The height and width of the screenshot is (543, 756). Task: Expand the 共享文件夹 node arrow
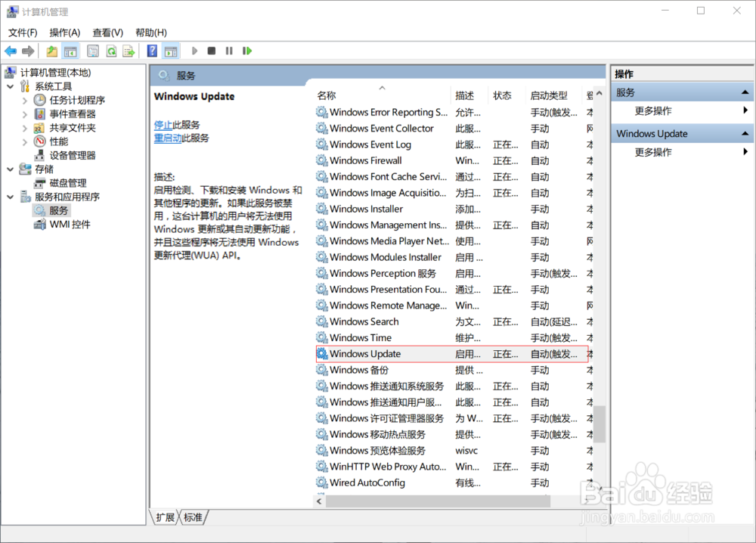(25, 128)
